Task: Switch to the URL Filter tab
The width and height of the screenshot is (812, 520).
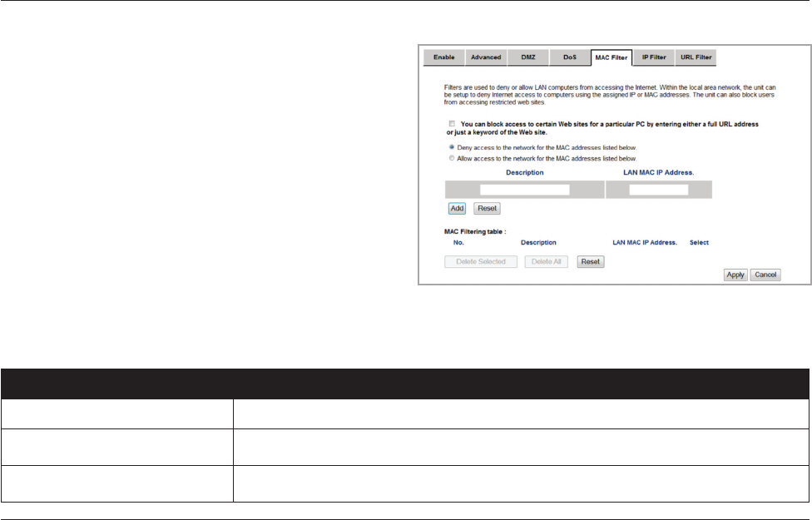Action: 694,57
